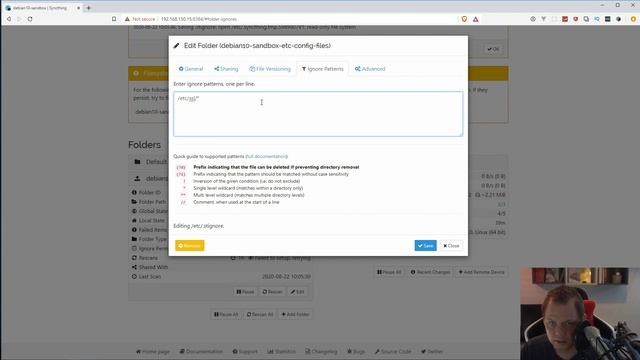Click Pause All under Folders

click(x=226, y=314)
